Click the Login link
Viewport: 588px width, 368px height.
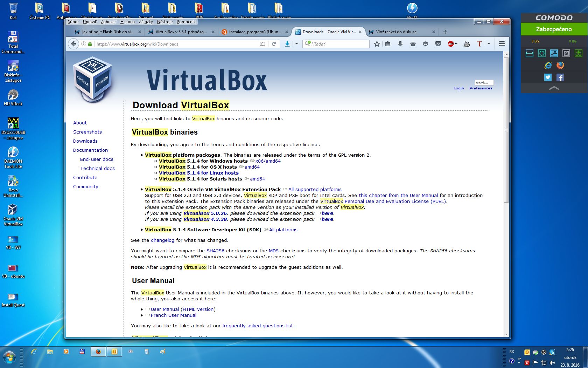point(458,88)
